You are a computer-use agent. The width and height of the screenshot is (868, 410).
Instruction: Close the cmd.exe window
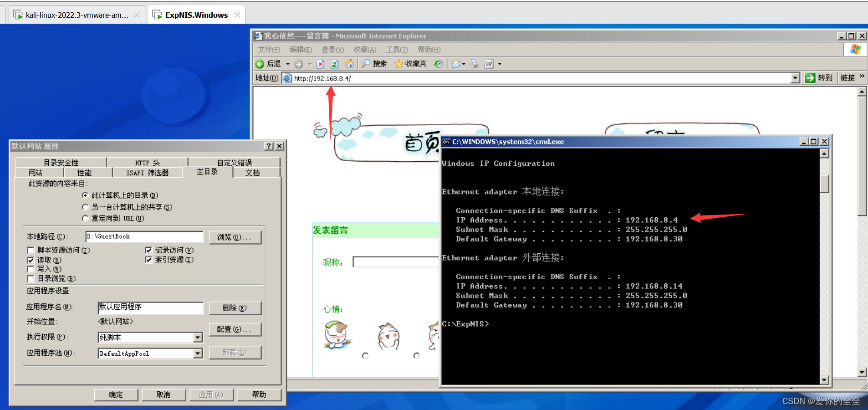click(824, 142)
